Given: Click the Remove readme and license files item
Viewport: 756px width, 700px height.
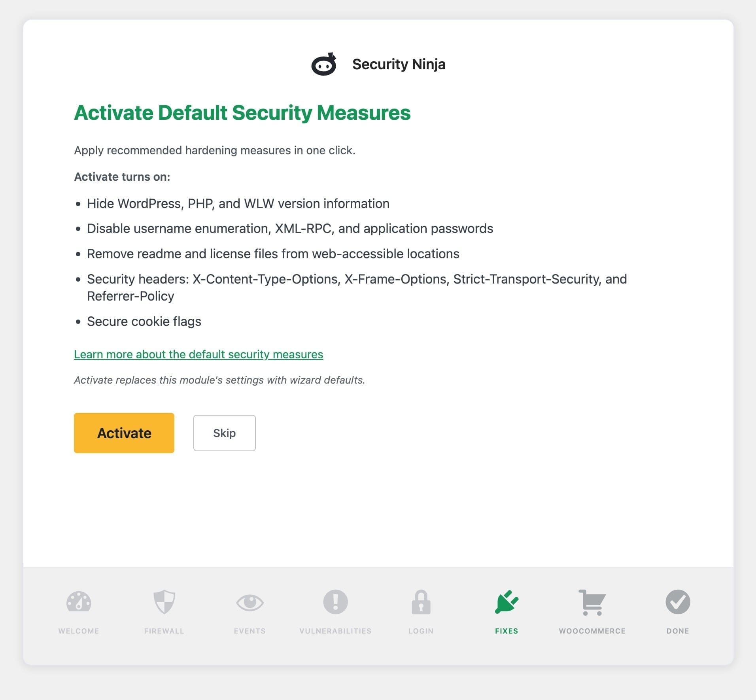Looking at the screenshot, I should pyautogui.click(x=273, y=254).
